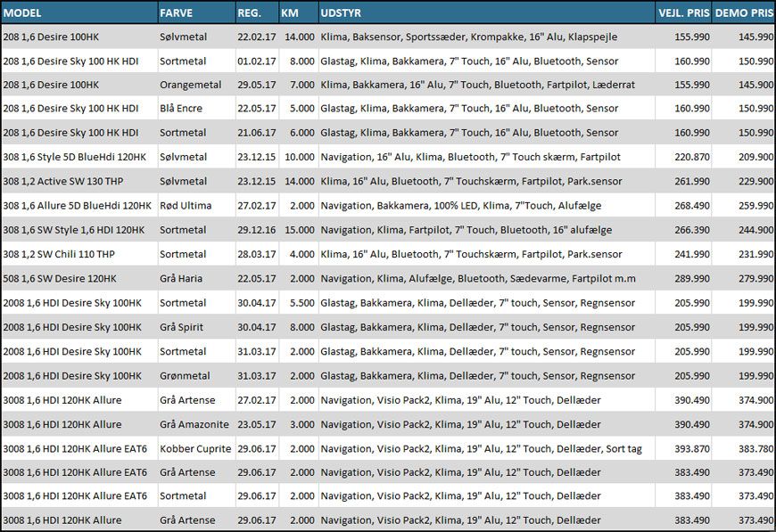Select the Rød Ultima color cell
The height and width of the screenshot is (532, 776).
coord(185,206)
